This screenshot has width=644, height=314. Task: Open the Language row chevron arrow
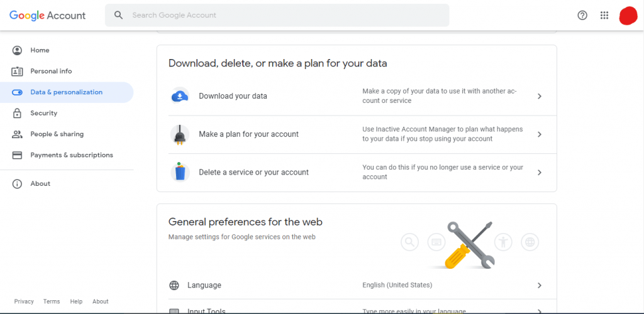point(540,285)
